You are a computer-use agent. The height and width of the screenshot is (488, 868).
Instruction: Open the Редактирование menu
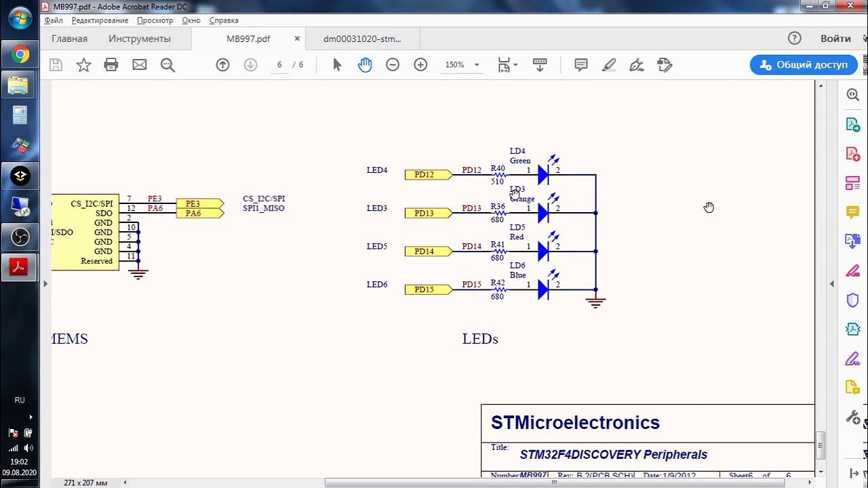click(100, 20)
